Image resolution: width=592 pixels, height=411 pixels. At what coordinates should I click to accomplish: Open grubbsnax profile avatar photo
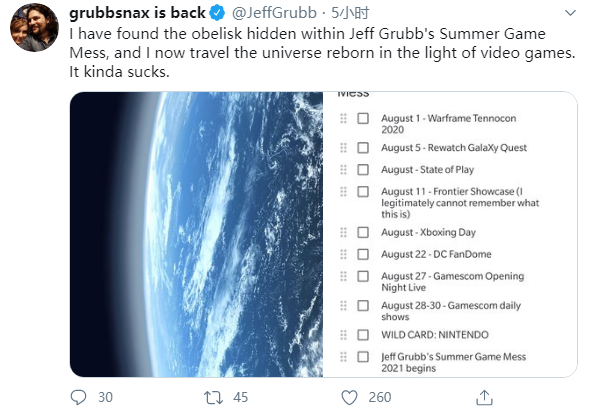[34, 27]
